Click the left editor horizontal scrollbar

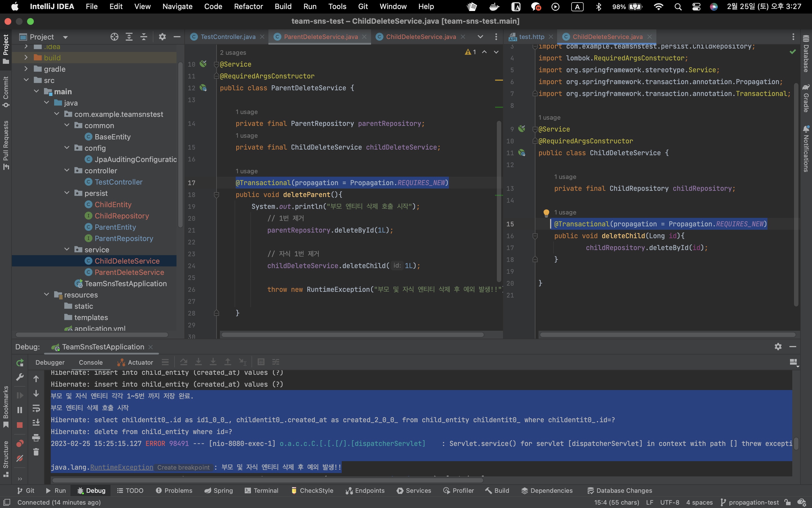[x=352, y=335]
